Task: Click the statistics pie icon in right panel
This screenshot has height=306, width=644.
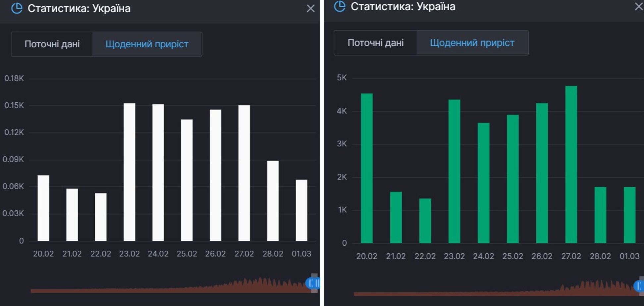Action: tap(340, 6)
